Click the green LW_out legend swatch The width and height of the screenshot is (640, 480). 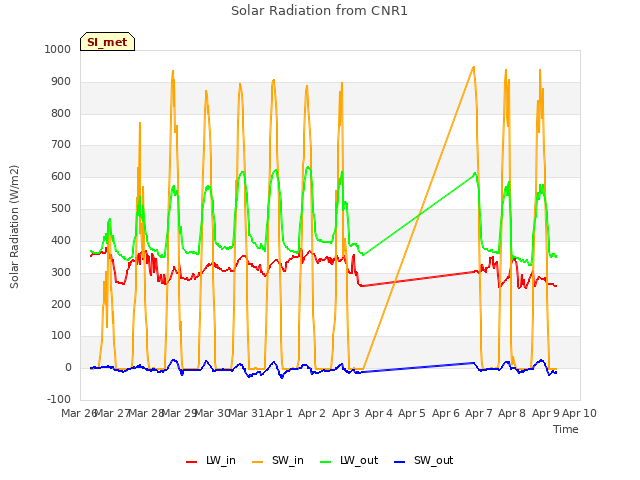(326, 462)
